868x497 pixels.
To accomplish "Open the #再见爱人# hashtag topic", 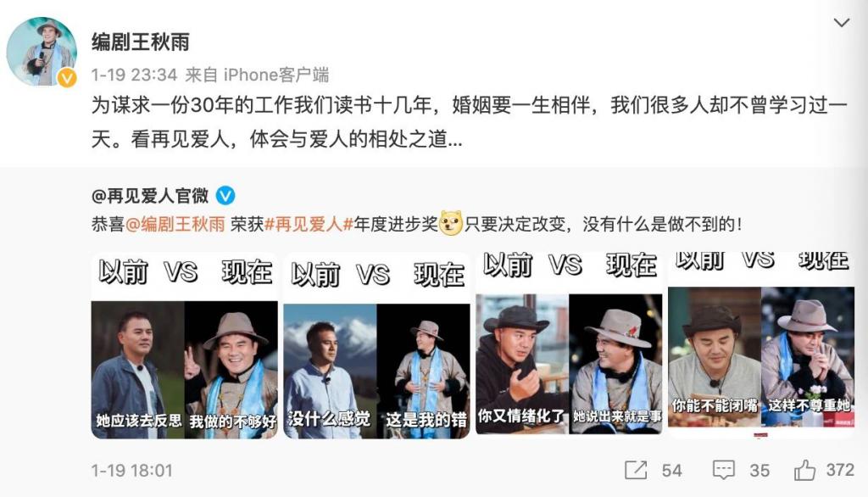I will click(x=309, y=225).
